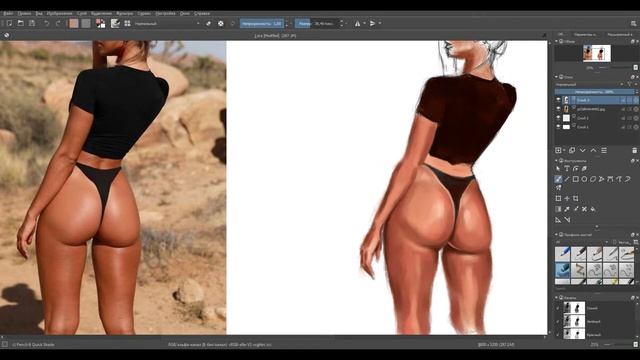Delete the selected layer

(634, 150)
